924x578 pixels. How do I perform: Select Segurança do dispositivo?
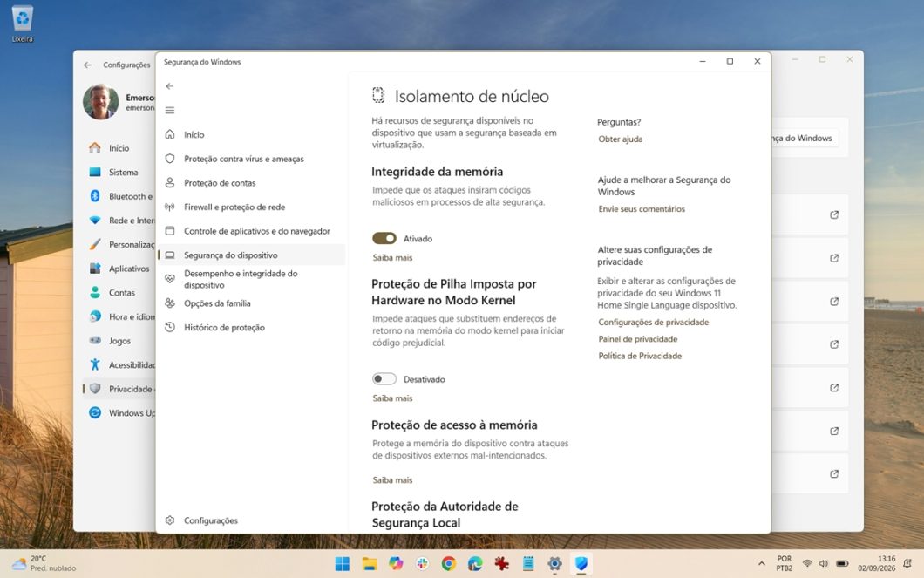[252, 255]
